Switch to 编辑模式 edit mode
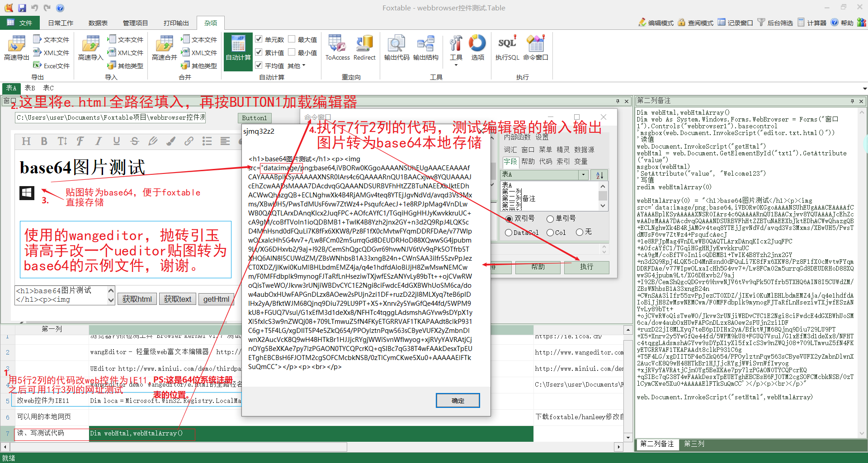Screen dimensions: 868x463 (656, 22)
